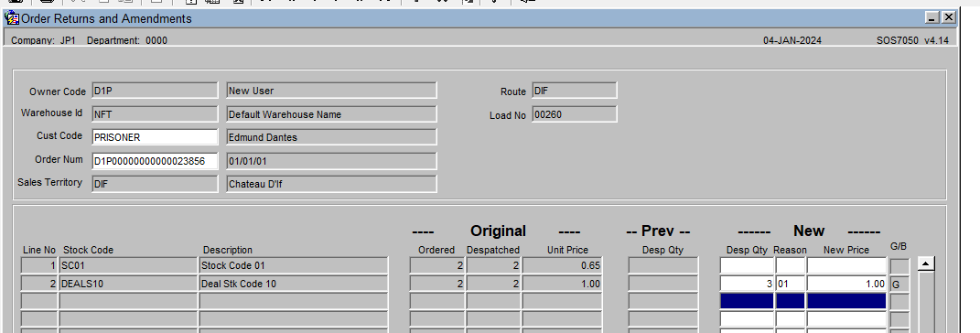The width and height of the screenshot is (980, 333).
Task: Click the Owner Code field showing D1P
Action: tap(155, 91)
